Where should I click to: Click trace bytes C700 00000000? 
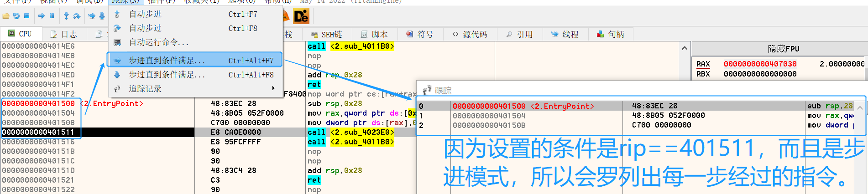tap(661, 125)
